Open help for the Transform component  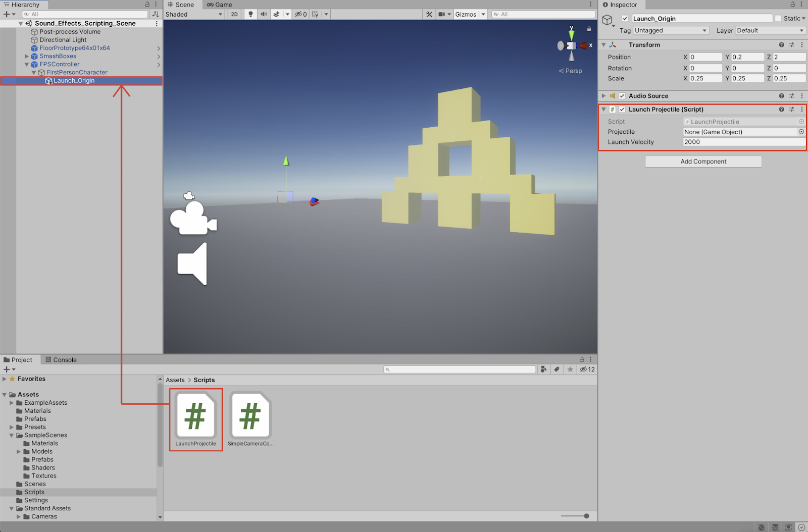pos(781,45)
